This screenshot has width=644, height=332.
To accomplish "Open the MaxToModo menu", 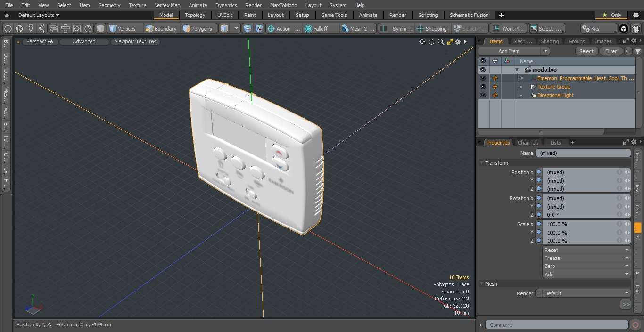I will 283,5.
